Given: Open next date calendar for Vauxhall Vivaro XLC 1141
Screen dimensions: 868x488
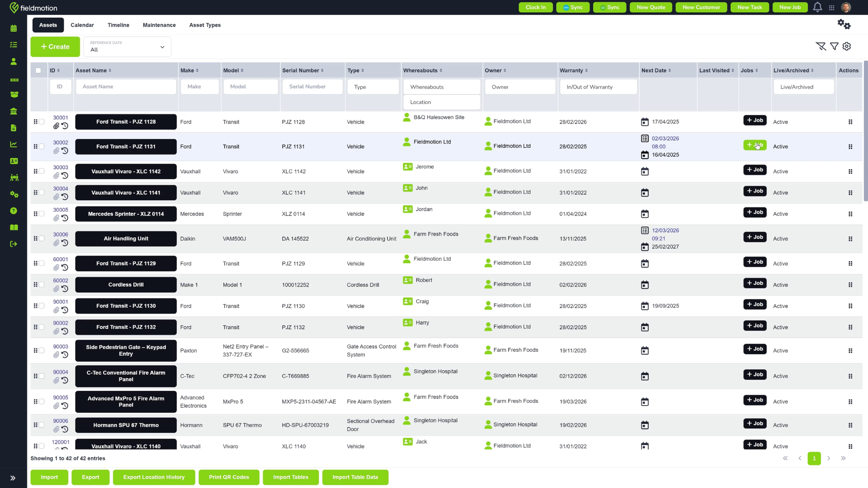Looking at the screenshot, I should 645,193.
